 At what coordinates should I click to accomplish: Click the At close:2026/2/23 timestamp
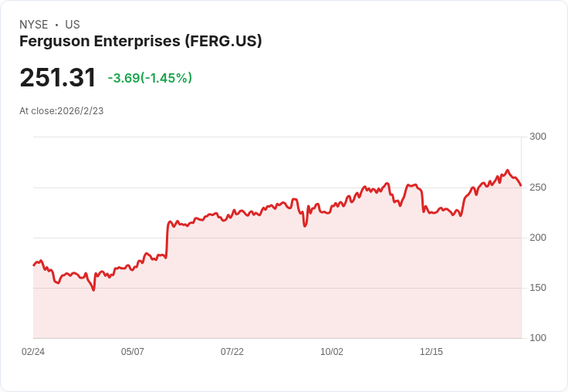coord(62,111)
